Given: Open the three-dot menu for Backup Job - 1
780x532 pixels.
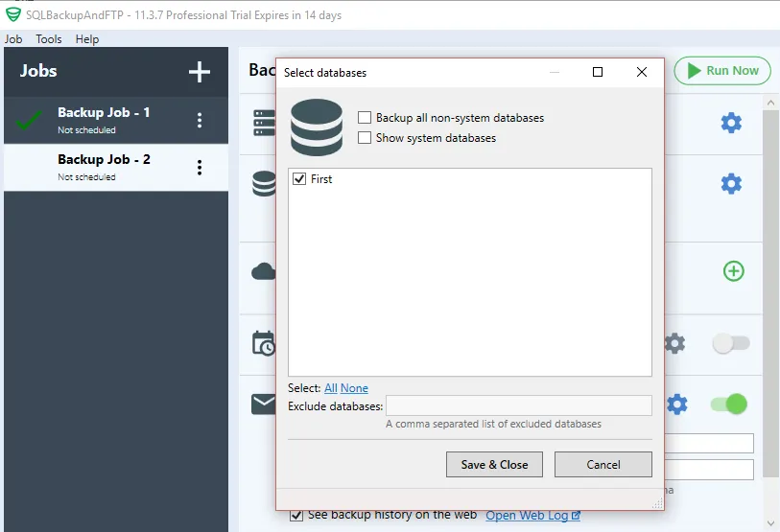Looking at the screenshot, I should click(x=200, y=120).
